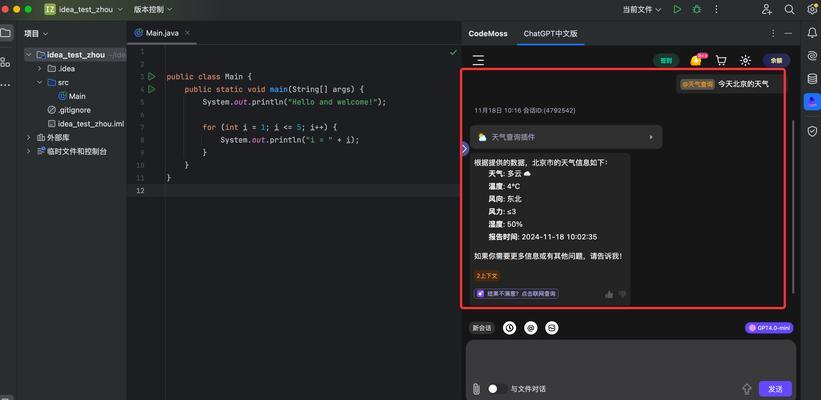The width and height of the screenshot is (821, 400).
Task: Click the @天气查询 tag in user message
Action: point(697,84)
